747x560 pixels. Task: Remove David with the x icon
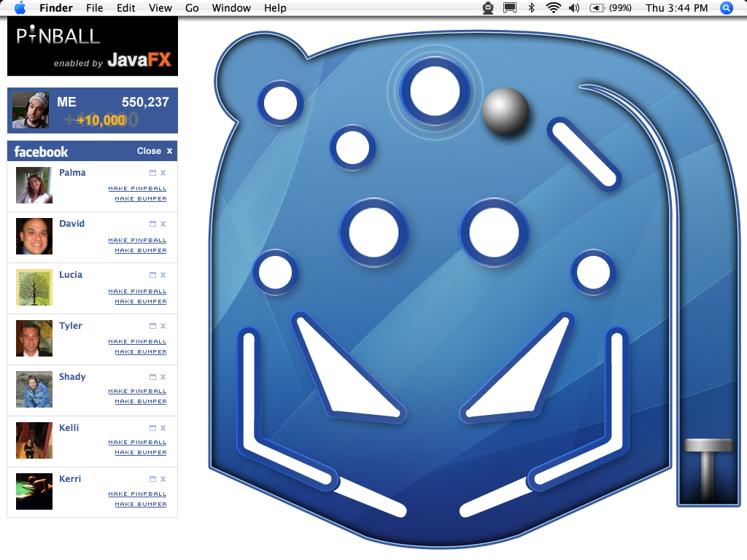163,224
